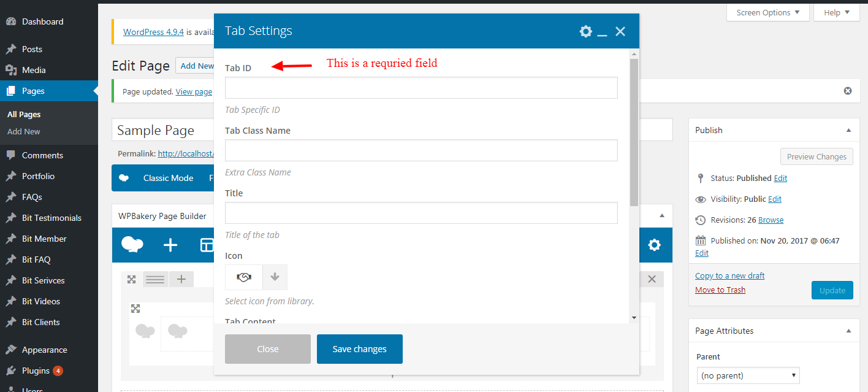The image size is (868, 392).
Task: Open WPBakery page settings gear icon
Action: (654, 245)
